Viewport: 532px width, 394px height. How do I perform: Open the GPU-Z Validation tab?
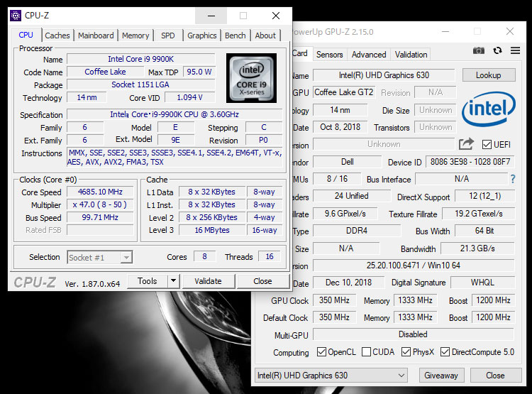click(x=411, y=55)
